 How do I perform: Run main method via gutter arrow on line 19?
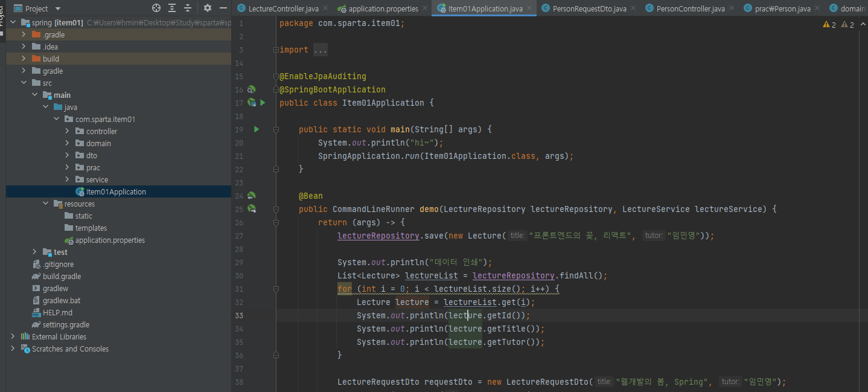point(257,129)
